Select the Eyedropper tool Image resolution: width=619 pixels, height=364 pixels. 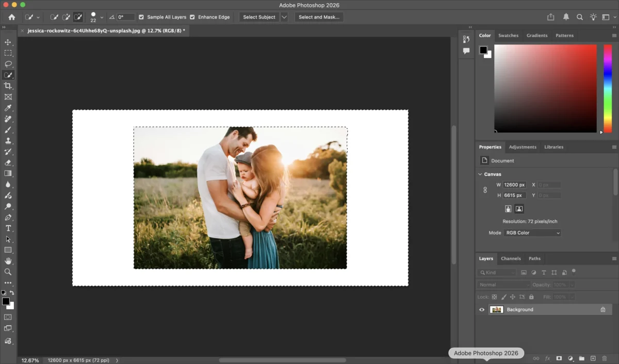coord(8,108)
